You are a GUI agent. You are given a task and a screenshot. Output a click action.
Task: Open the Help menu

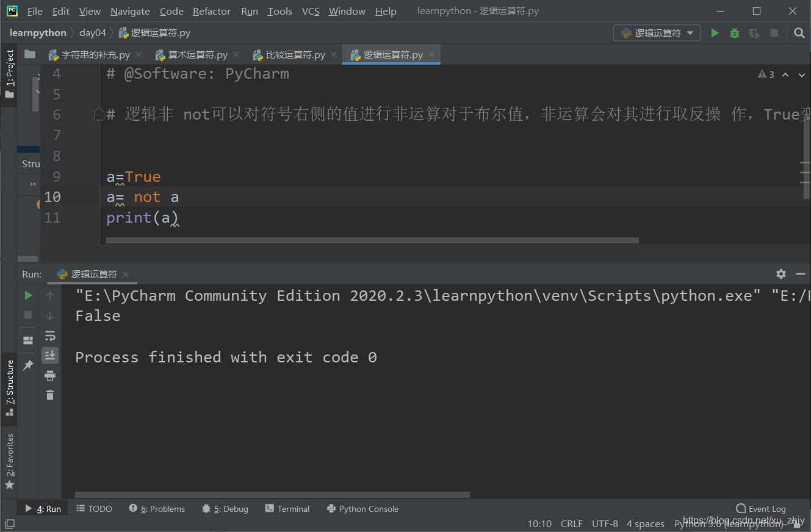click(386, 11)
